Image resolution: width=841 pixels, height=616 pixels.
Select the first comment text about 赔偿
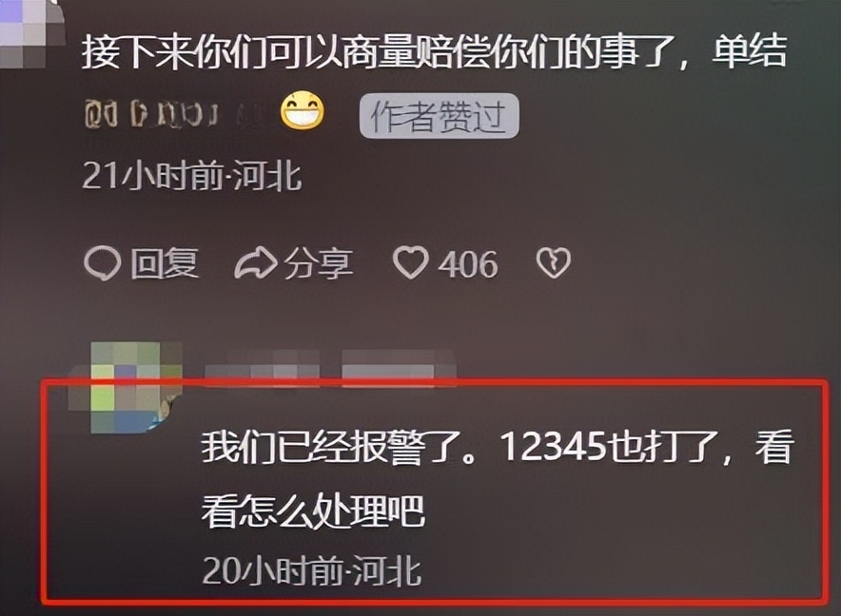tap(435, 52)
